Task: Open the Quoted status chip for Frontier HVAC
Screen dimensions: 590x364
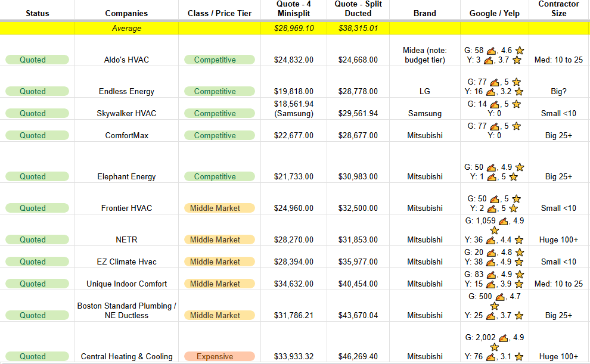Action: pyautogui.click(x=38, y=208)
